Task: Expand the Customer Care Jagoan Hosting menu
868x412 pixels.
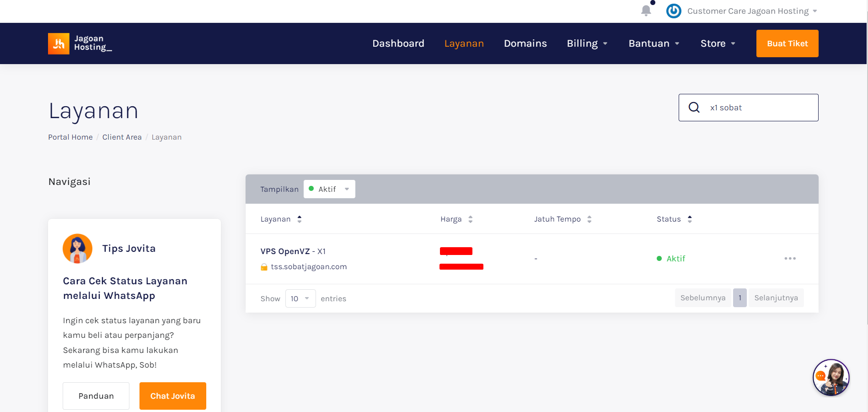Action: (x=752, y=11)
